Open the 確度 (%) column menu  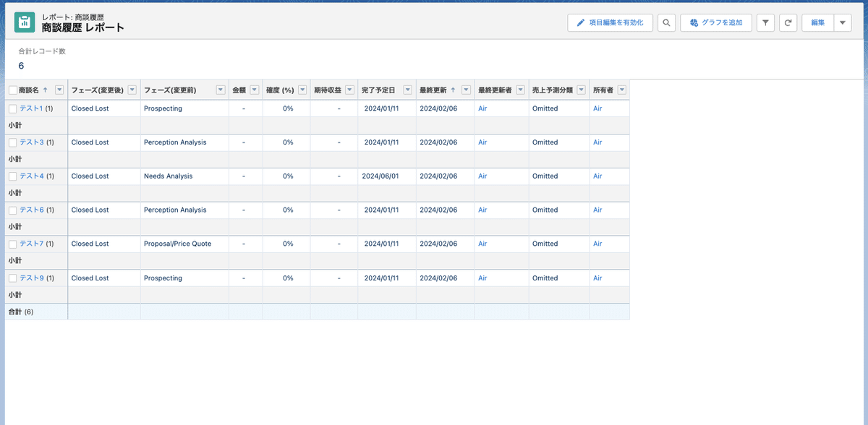(x=302, y=90)
